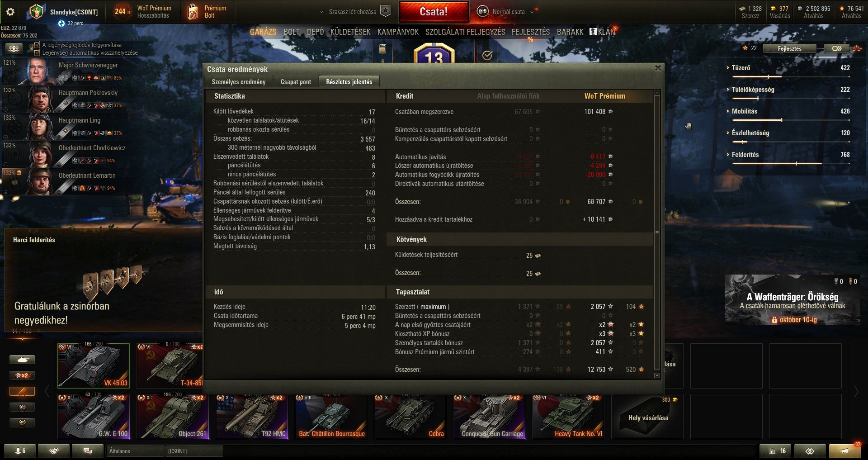This screenshot has width=868, height=460.
Task: Switch to the GARÁZS menu
Action: (x=263, y=32)
